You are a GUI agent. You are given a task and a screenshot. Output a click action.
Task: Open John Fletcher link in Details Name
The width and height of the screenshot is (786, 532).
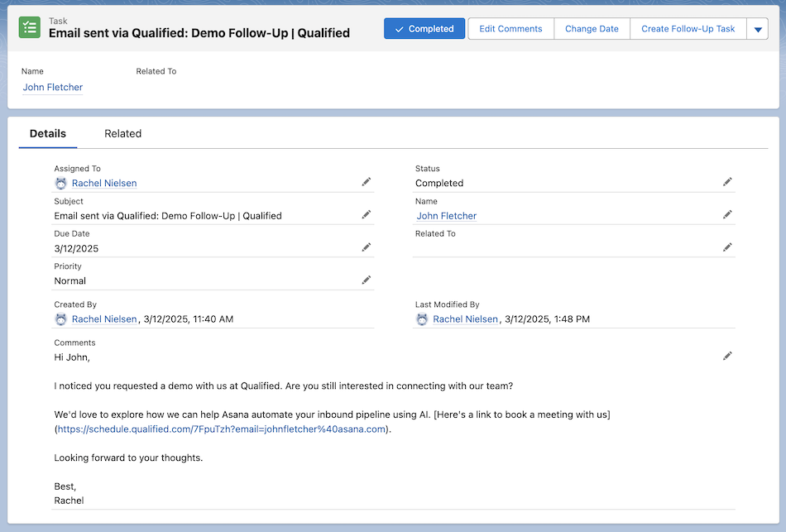pyautogui.click(x=447, y=216)
